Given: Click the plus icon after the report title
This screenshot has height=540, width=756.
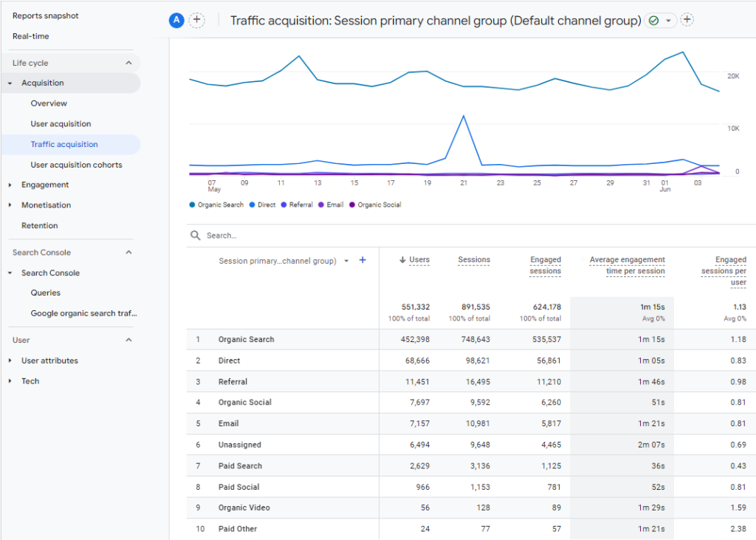Looking at the screenshot, I should tap(687, 20).
